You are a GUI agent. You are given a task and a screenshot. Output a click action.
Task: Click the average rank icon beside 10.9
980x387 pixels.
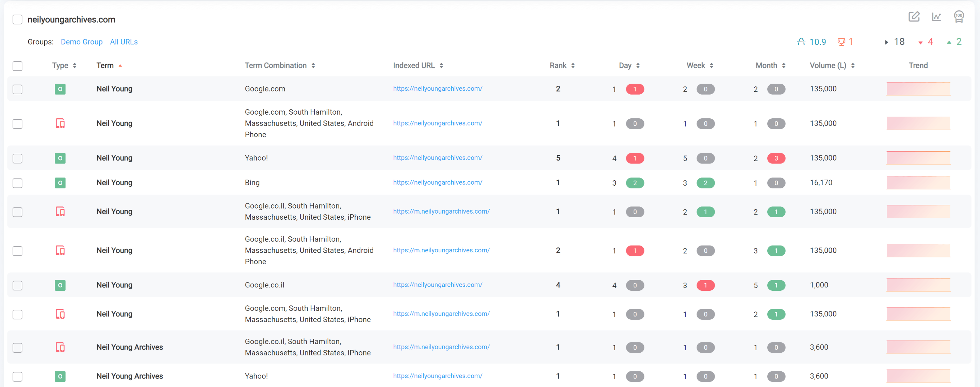(x=801, y=42)
